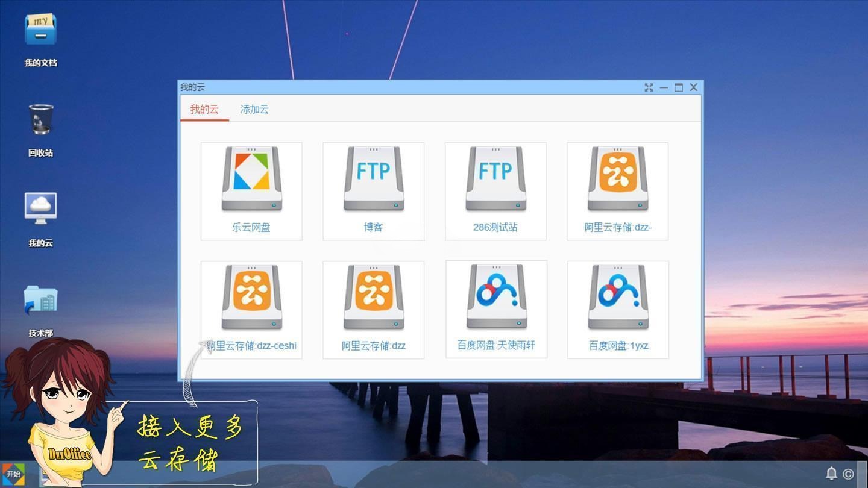The height and width of the screenshot is (488, 868).
Task: Launch 我的云 from the desktop
Action: [x=39, y=212]
